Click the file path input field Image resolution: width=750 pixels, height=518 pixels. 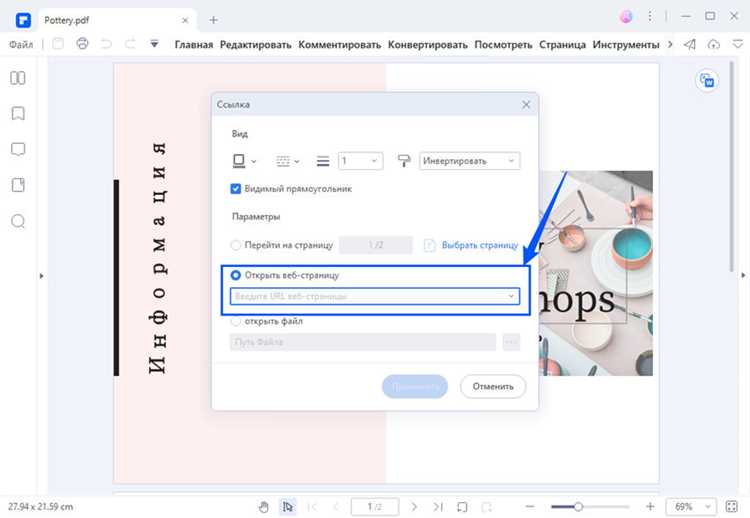click(x=363, y=342)
